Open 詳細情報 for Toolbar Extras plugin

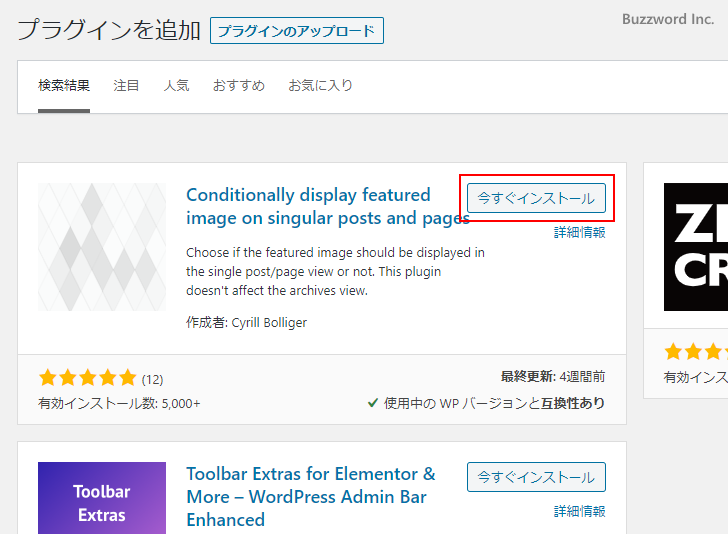[580, 511]
